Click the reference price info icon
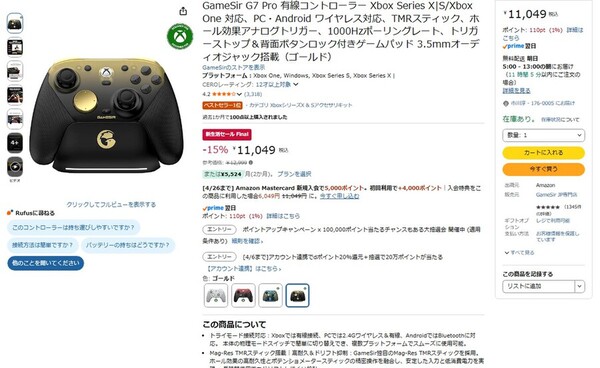The image size is (600, 368). click(251, 162)
